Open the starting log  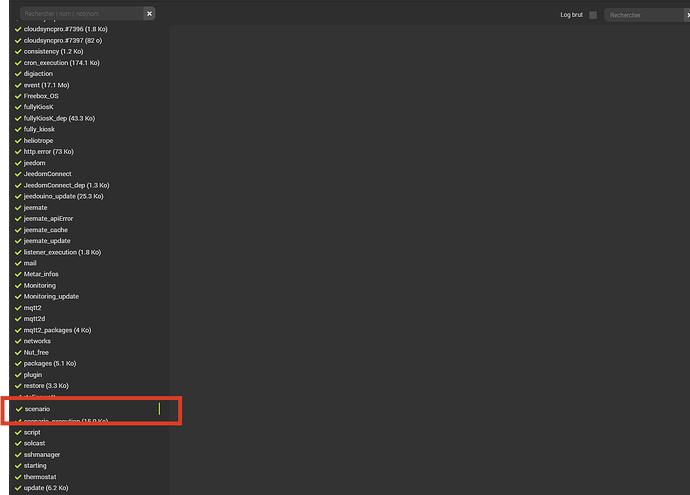(x=35, y=466)
